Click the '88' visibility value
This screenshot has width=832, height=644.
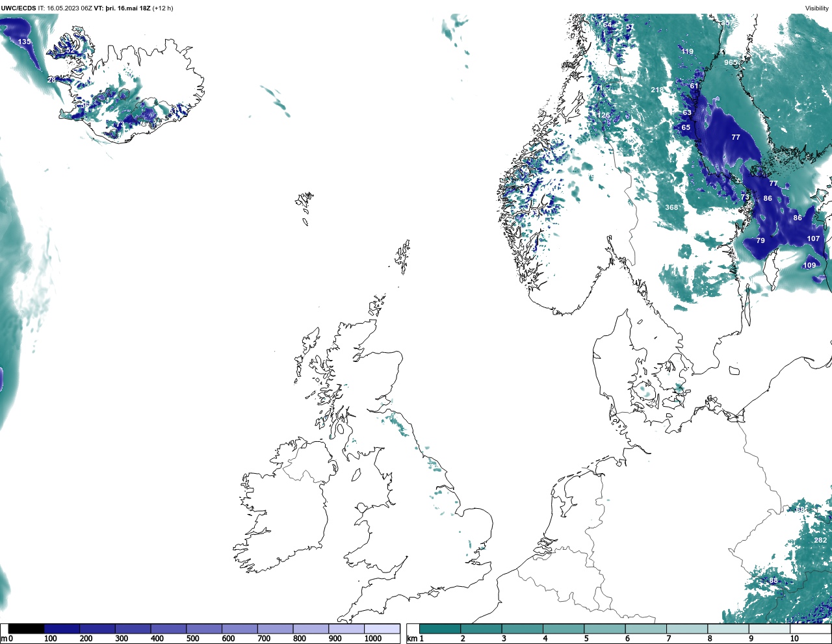tap(773, 580)
